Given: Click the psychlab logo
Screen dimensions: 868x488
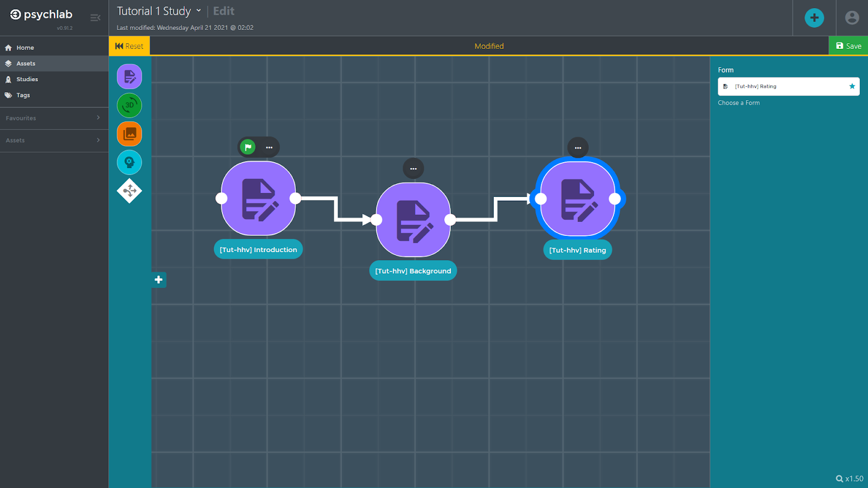Looking at the screenshot, I should (x=40, y=15).
